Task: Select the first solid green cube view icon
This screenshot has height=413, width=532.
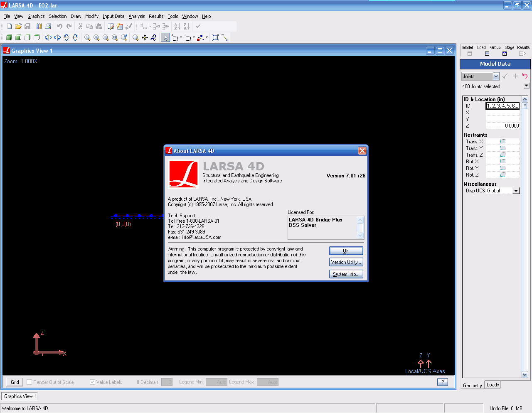Action: pos(9,37)
